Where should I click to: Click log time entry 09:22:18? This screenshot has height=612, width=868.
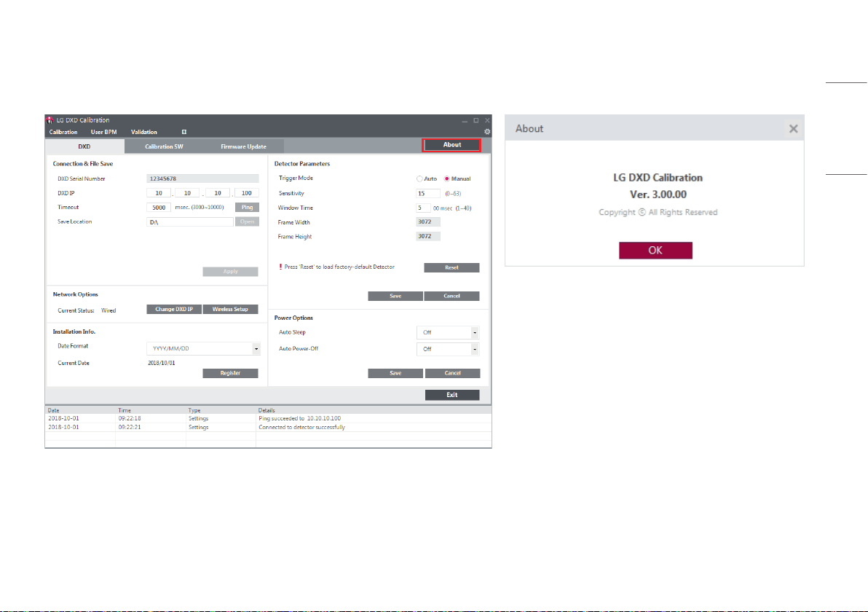pos(130,419)
